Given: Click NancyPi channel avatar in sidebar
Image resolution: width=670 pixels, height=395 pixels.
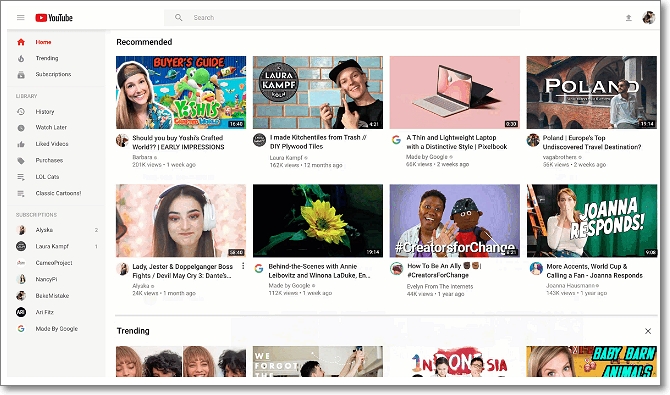Looking at the screenshot, I should pyautogui.click(x=21, y=279).
